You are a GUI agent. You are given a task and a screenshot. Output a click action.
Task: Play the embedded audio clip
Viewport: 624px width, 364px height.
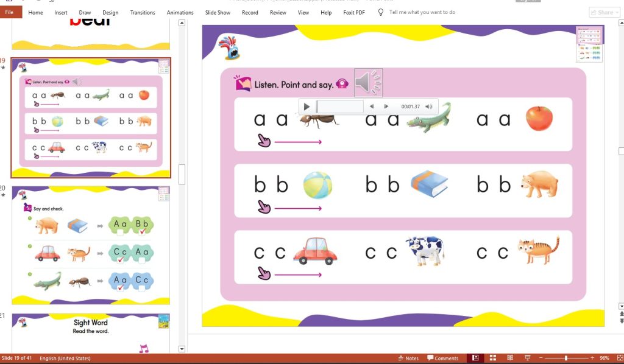pyautogui.click(x=307, y=106)
